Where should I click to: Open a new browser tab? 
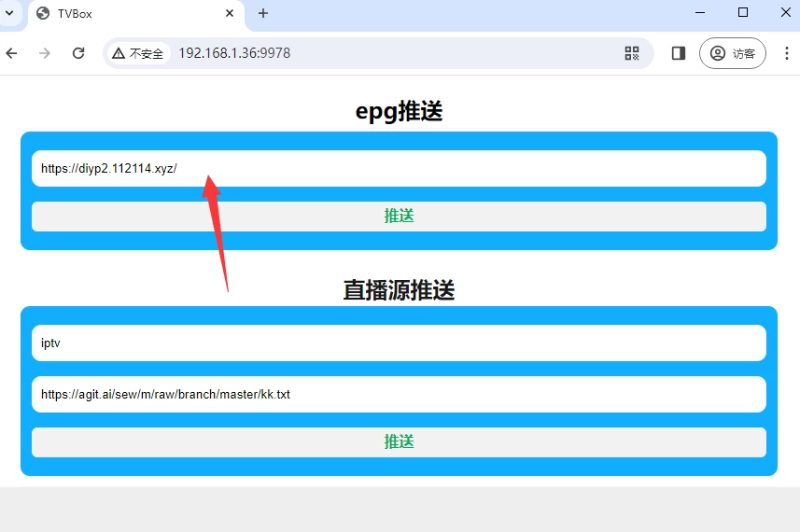point(263,13)
